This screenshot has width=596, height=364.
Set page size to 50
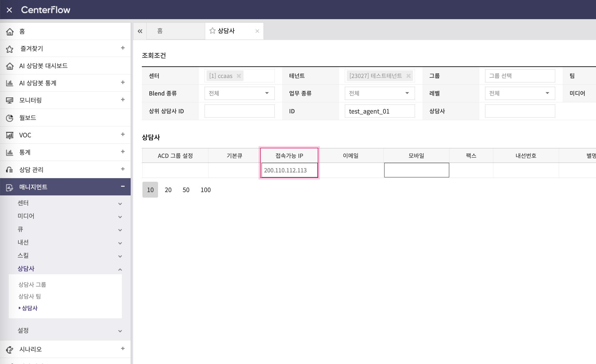[x=186, y=190]
